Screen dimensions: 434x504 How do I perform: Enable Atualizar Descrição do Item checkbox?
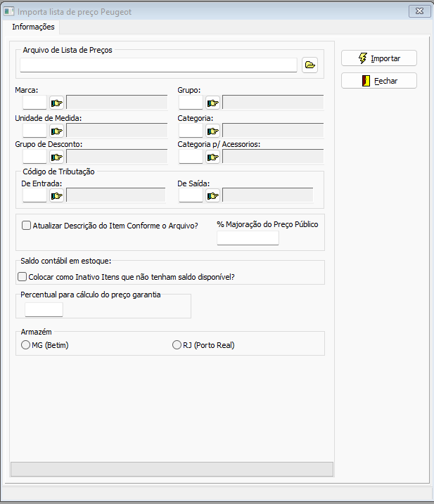(x=27, y=226)
